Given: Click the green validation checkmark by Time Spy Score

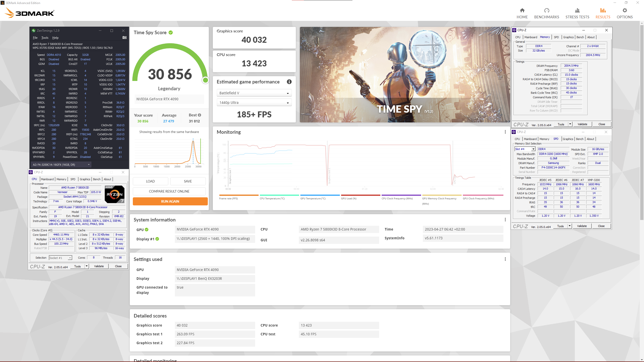Looking at the screenshot, I should click(171, 33).
